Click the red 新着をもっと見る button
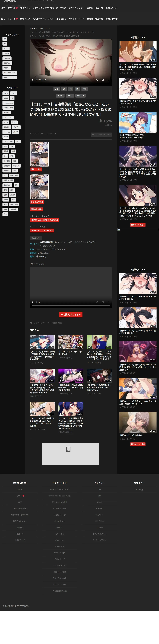Screen dimensions: 159x644 point(138,225)
